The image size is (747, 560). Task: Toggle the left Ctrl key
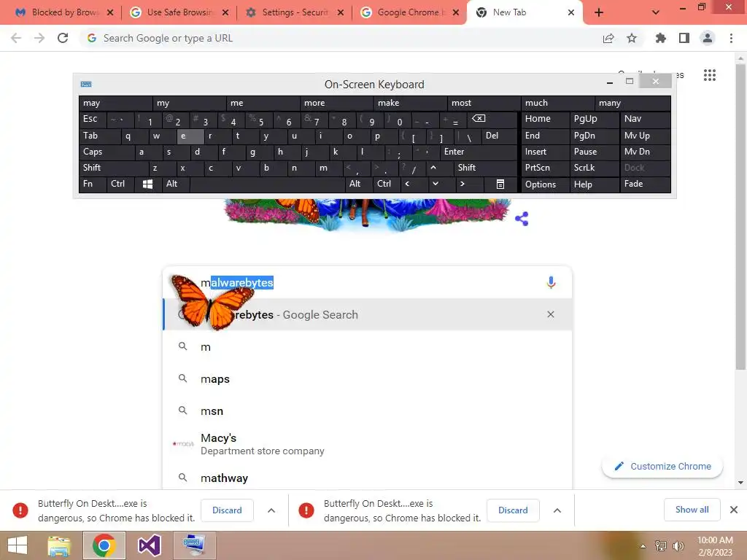click(x=120, y=184)
